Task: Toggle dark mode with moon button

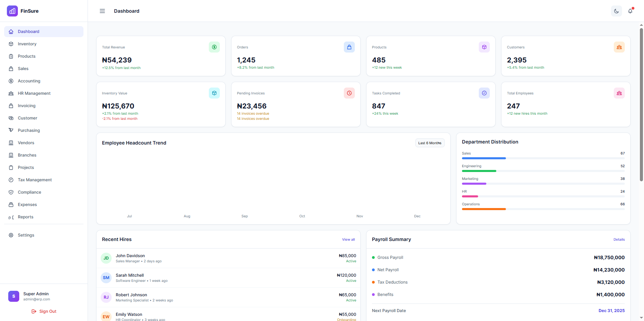Action: click(616, 11)
